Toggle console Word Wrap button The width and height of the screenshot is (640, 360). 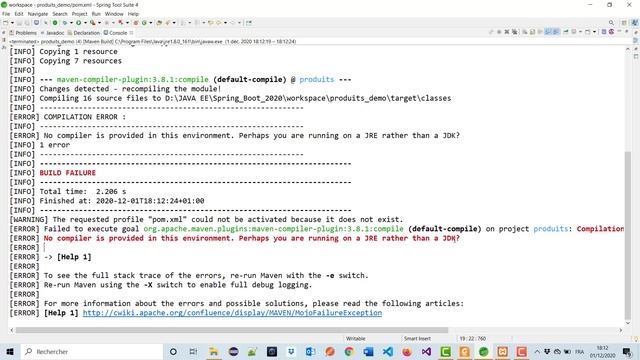(x=540, y=32)
